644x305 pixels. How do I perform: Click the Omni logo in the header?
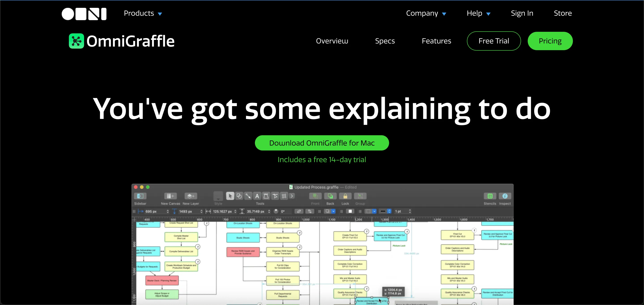pyautogui.click(x=84, y=14)
